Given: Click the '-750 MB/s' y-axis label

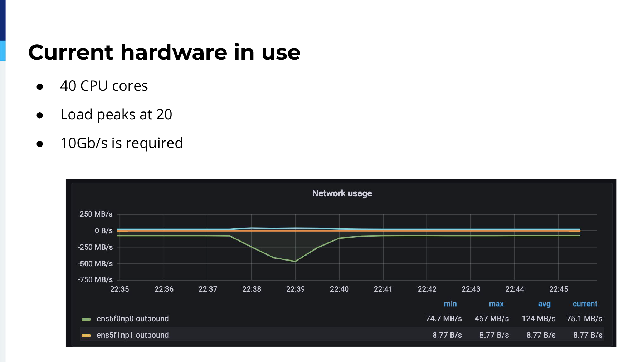Looking at the screenshot, I should tap(95, 279).
